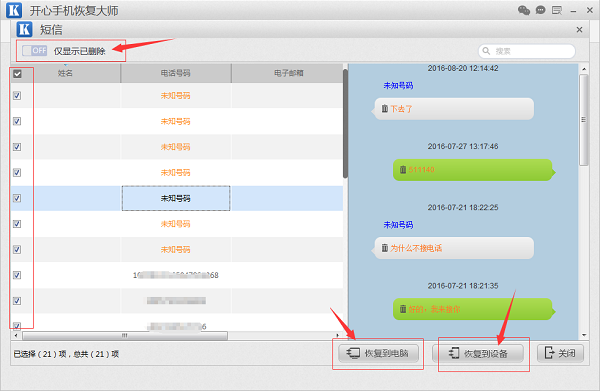Screen dimensions: 600x391
Task: Click the 姓名 column header
Action: click(65, 73)
